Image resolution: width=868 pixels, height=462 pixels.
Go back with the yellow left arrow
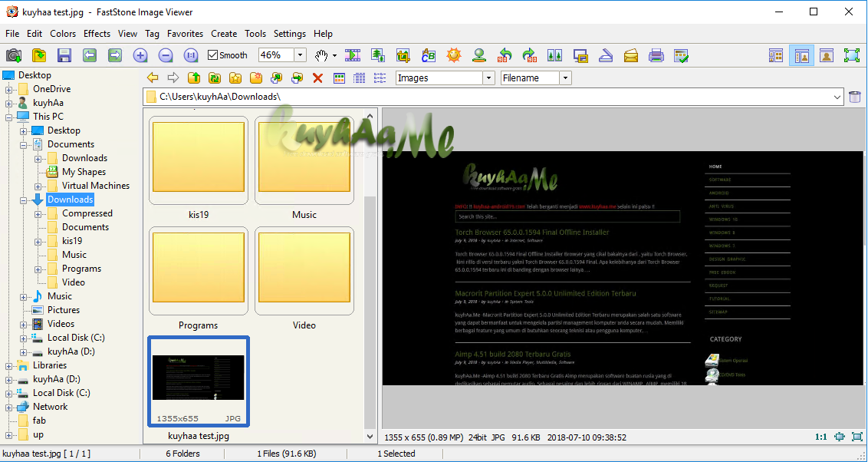(153, 78)
